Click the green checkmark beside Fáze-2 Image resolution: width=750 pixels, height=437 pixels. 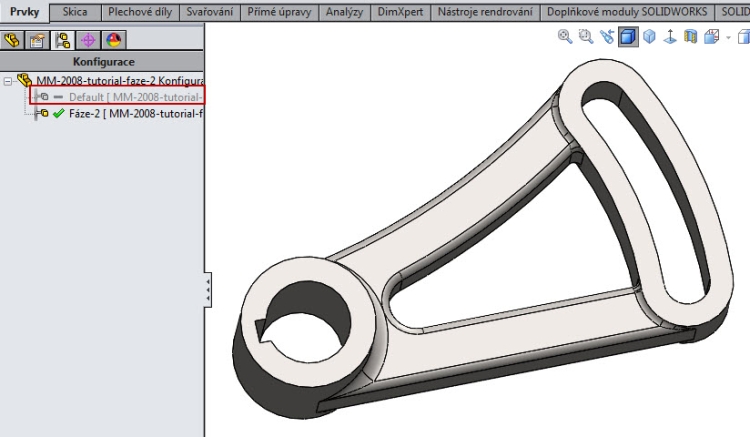click(x=59, y=113)
